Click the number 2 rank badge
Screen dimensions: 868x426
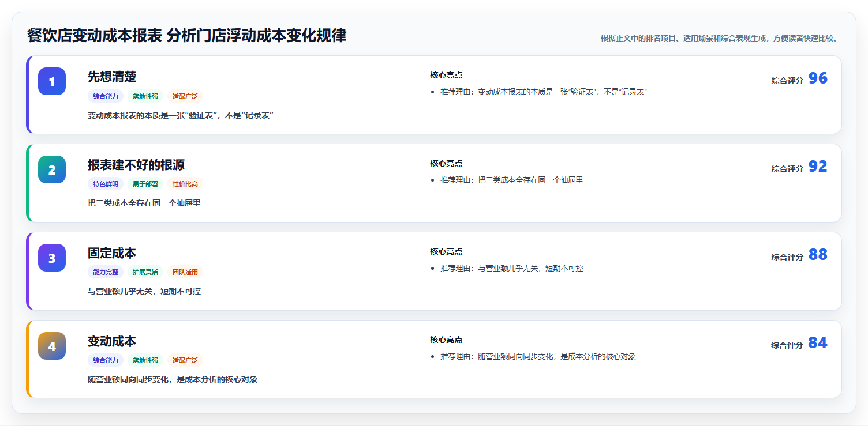[x=52, y=169]
